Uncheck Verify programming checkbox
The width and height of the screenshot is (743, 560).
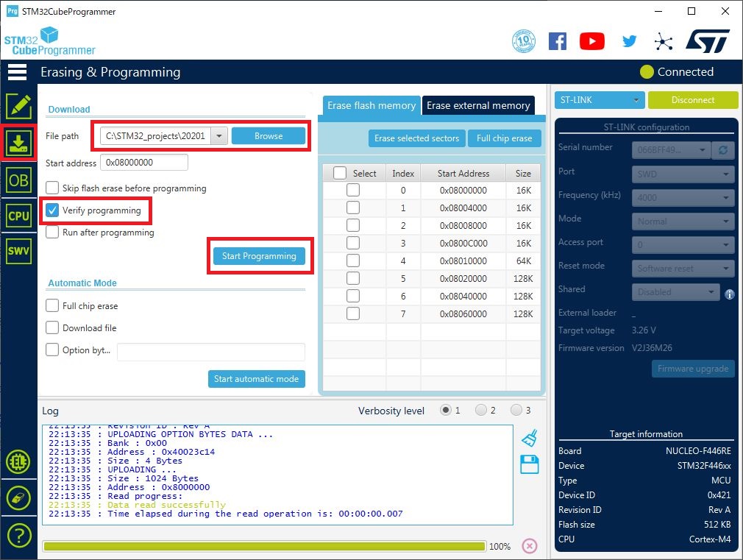(x=52, y=210)
